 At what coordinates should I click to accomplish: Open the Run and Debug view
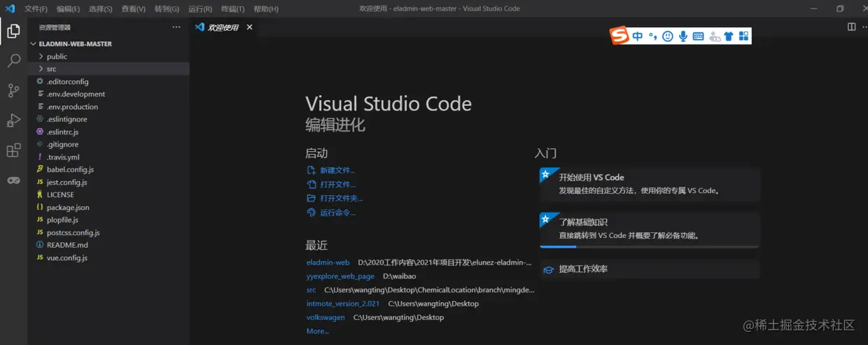tap(13, 120)
